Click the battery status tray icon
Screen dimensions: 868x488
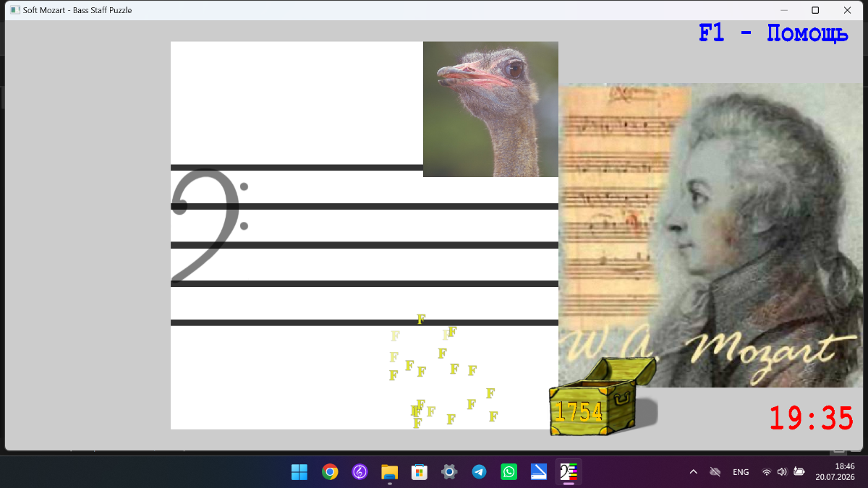[799, 472]
